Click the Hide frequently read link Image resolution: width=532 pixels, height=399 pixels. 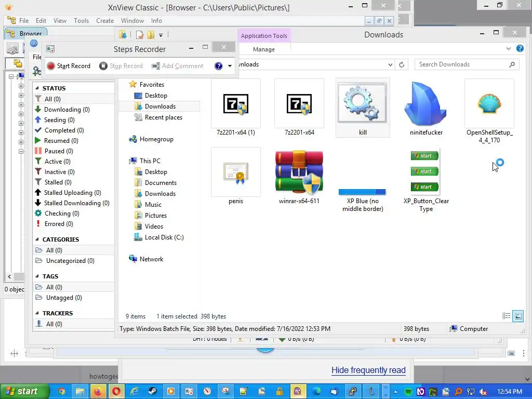368,370
